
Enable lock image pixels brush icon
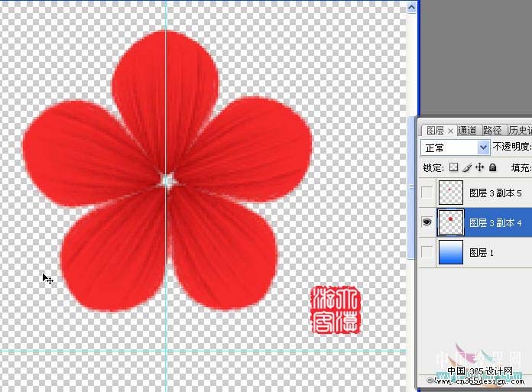[x=467, y=167]
